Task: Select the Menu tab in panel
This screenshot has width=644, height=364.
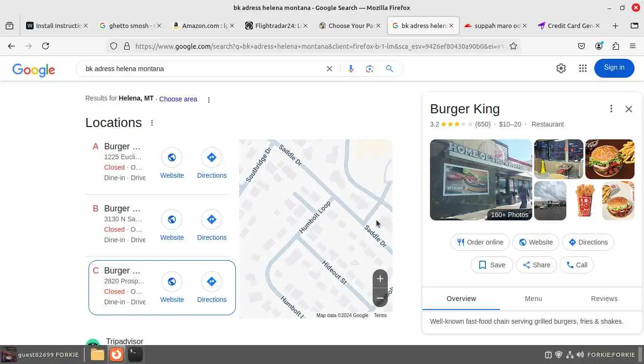Action: 533,299
